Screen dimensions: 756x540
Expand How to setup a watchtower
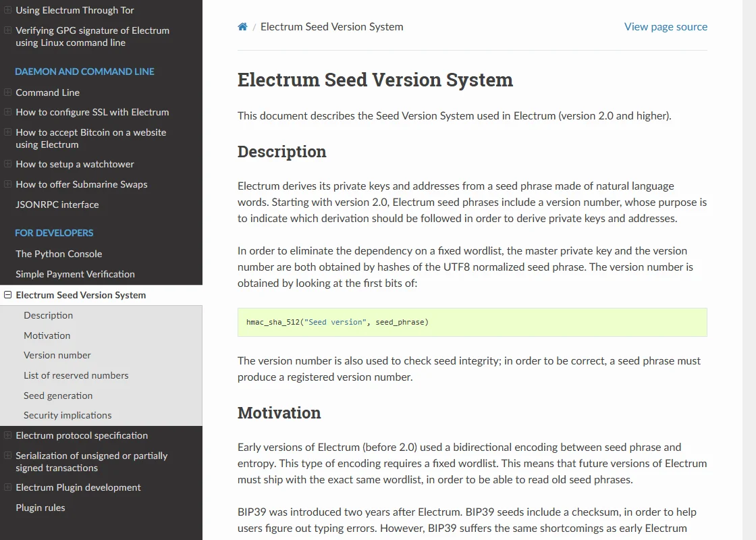[7, 164]
